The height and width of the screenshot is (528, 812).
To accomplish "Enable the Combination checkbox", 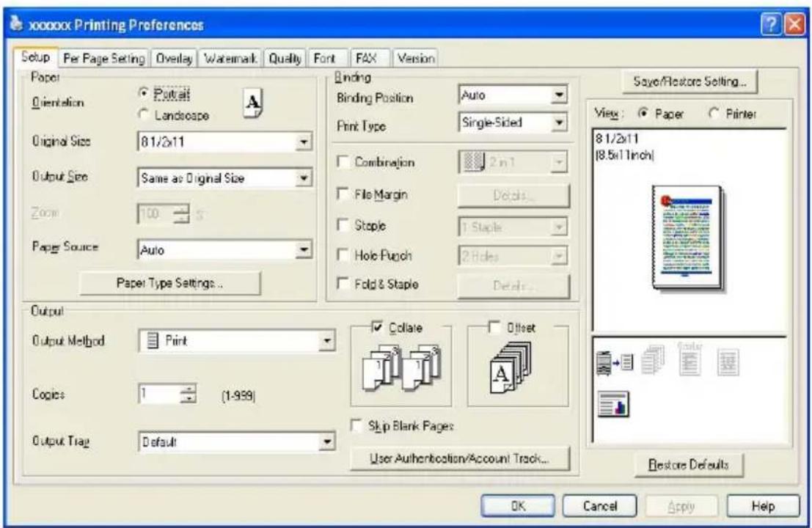I will [343, 161].
